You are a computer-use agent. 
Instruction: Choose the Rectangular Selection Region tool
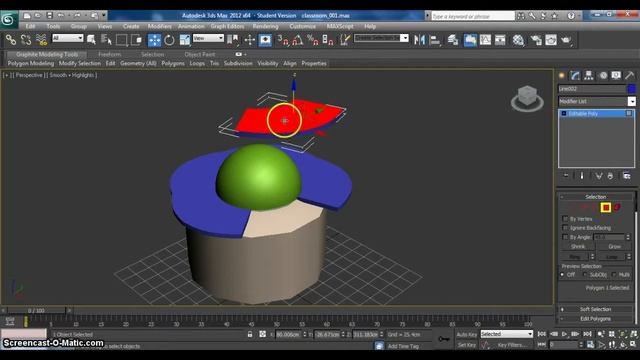point(122,40)
